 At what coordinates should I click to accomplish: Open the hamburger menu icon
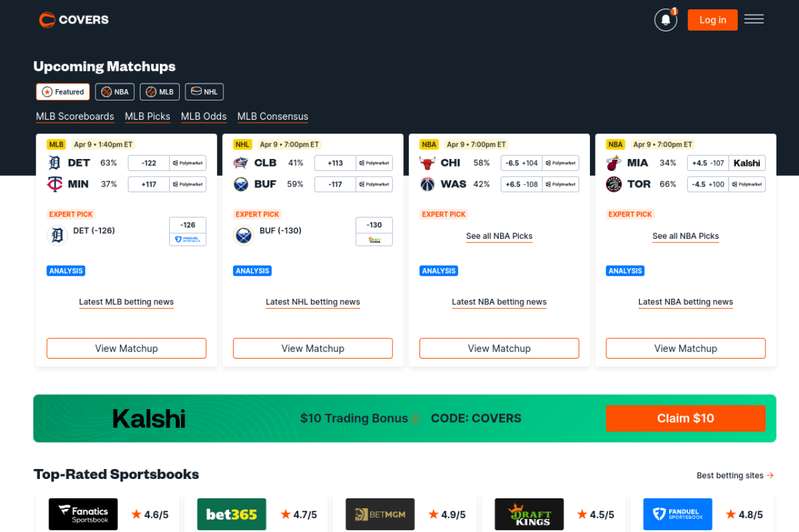(754, 19)
